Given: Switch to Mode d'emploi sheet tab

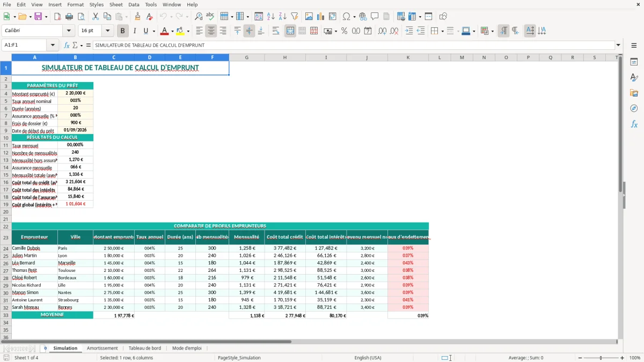Looking at the screenshot, I should tap(187, 348).
